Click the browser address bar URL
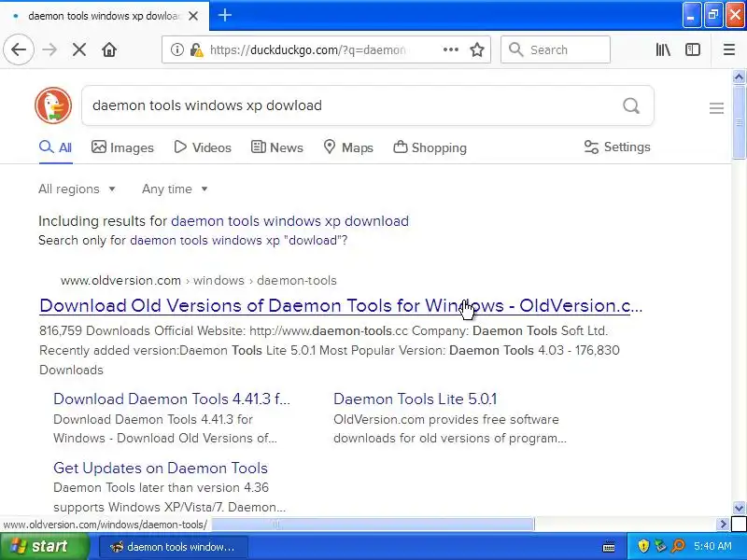Image resolution: width=747 pixels, height=560 pixels. (307, 49)
